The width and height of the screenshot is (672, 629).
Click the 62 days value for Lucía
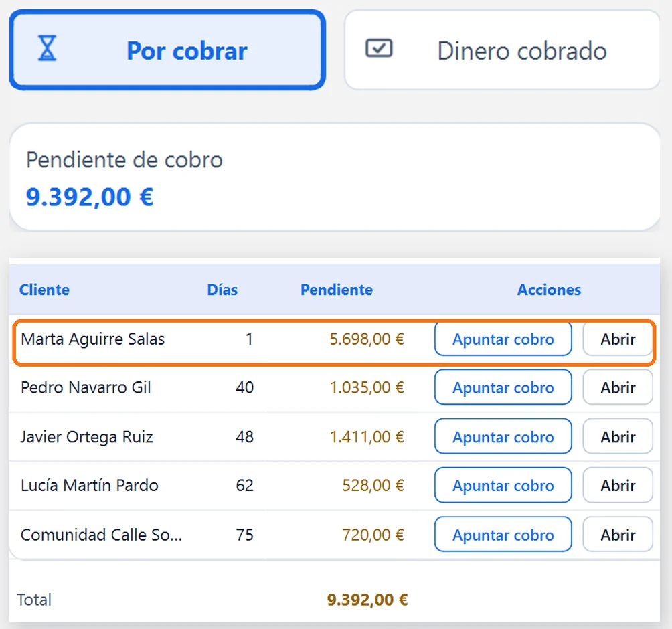pos(244,485)
